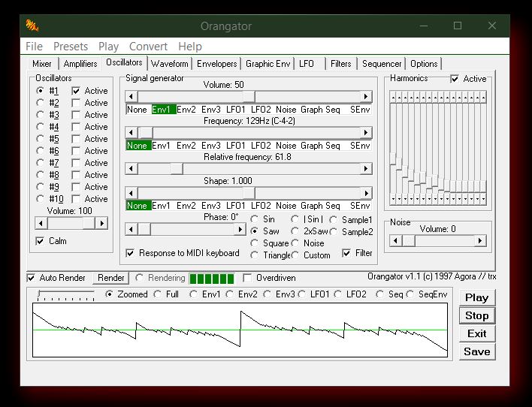Click the Save button
Image resolution: width=532 pixels, height=407 pixels.
pos(476,351)
